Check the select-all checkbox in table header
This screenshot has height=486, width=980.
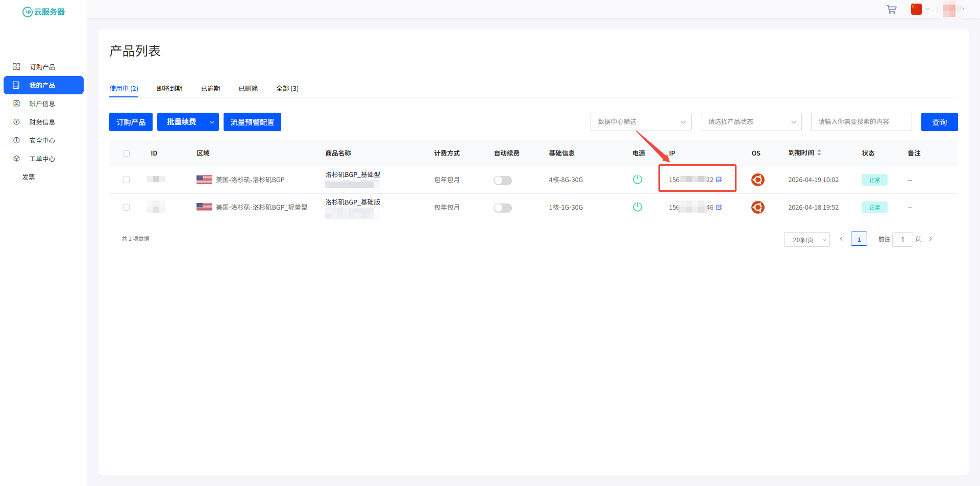[126, 154]
